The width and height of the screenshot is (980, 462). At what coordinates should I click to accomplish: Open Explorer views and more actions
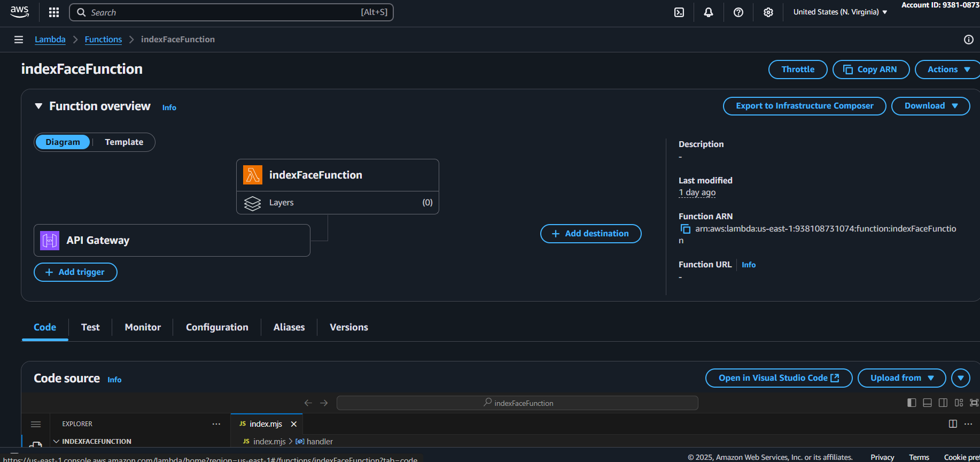coord(216,424)
